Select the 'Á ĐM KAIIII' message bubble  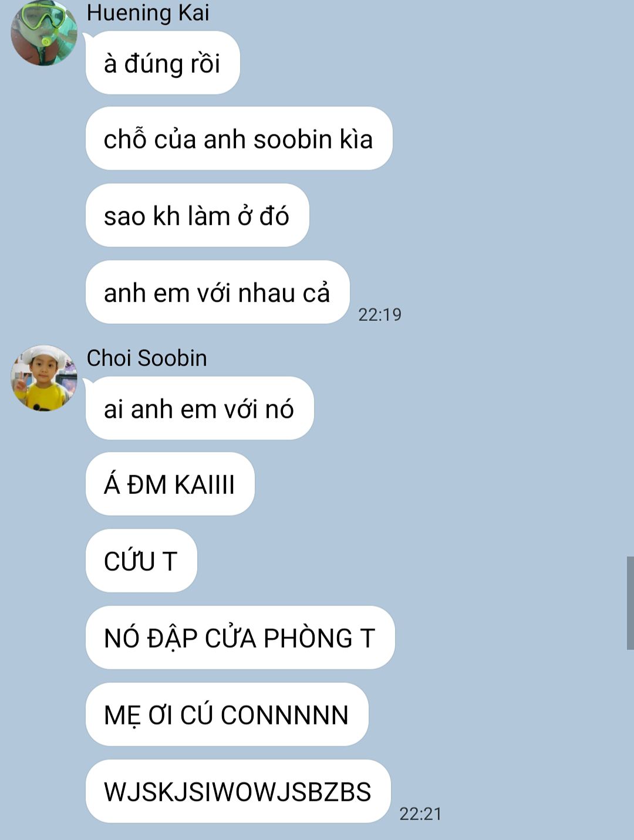click(x=170, y=484)
